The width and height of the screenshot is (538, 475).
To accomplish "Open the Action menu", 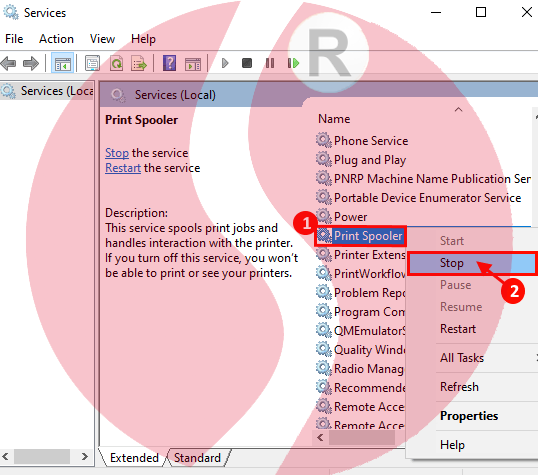I will coord(56,39).
